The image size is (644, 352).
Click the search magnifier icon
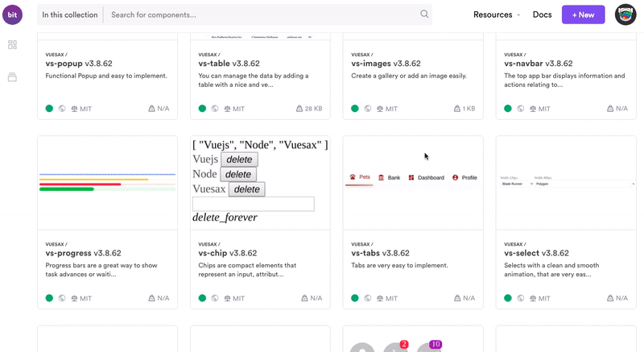[x=424, y=14]
